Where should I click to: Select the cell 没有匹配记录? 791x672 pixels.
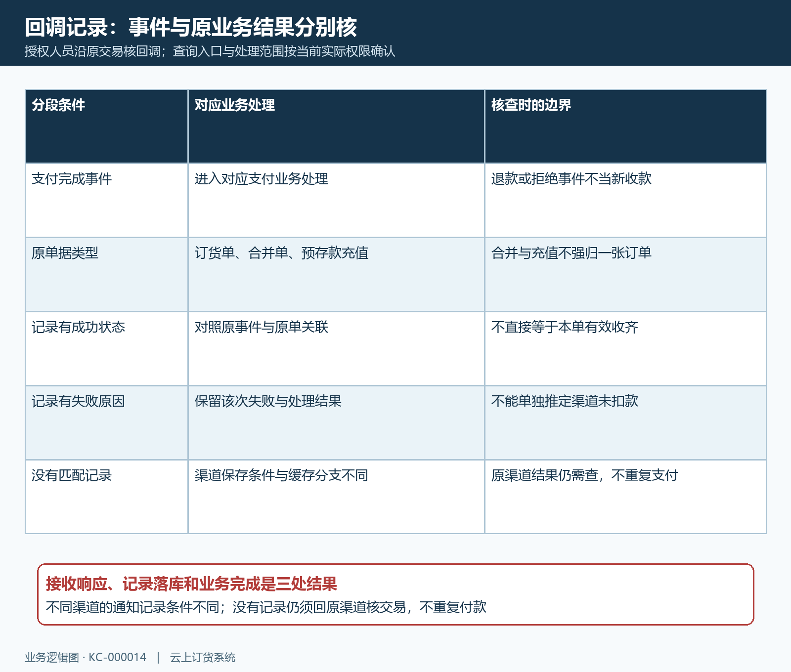coord(106,497)
